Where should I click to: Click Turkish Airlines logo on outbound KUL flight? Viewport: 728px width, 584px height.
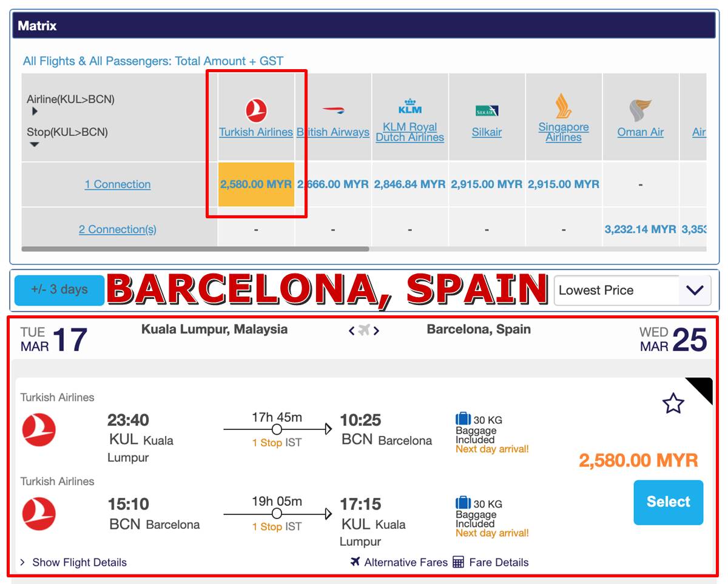click(39, 429)
